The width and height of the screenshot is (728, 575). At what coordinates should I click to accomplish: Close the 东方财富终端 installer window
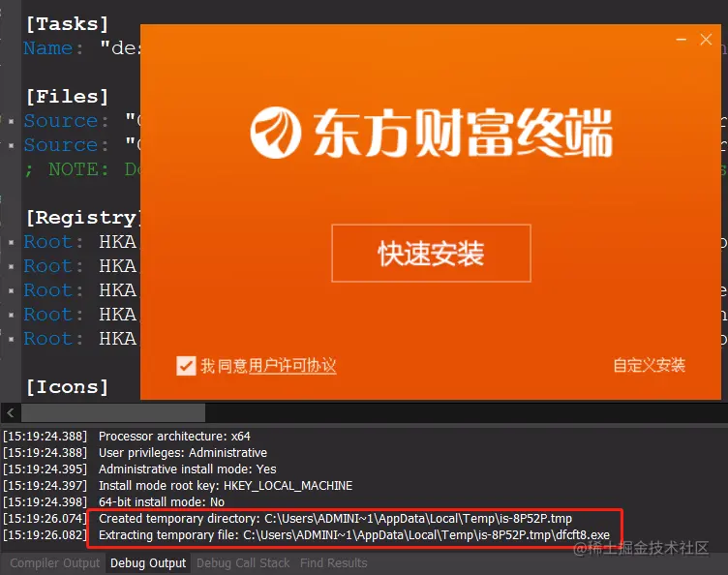point(706,40)
